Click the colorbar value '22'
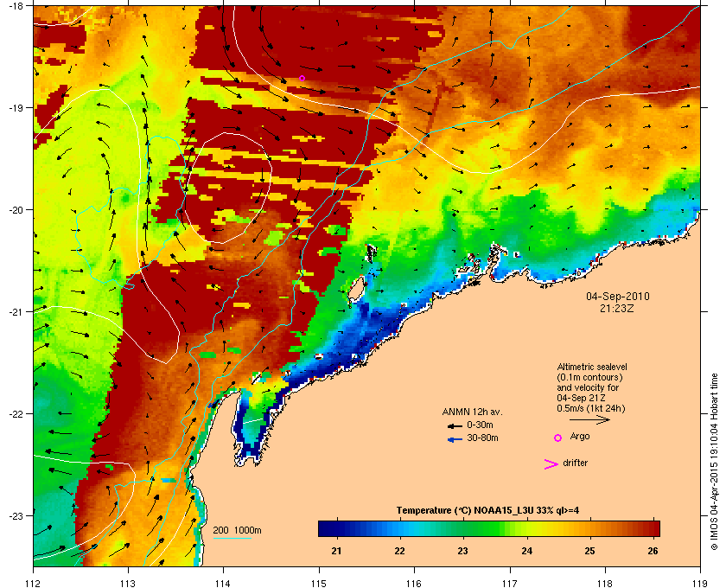 point(399,551)
